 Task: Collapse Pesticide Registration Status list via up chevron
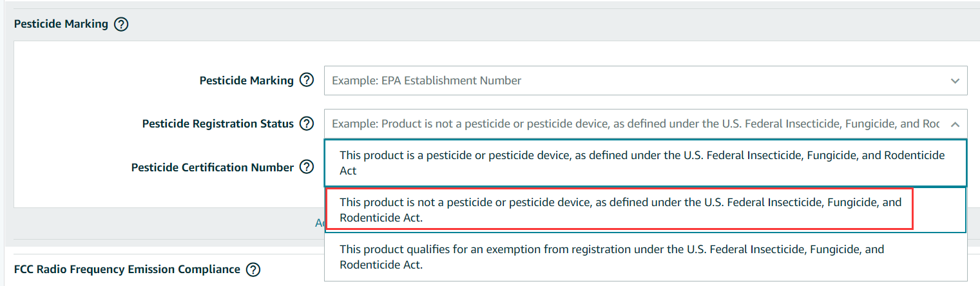click(954, 124)
